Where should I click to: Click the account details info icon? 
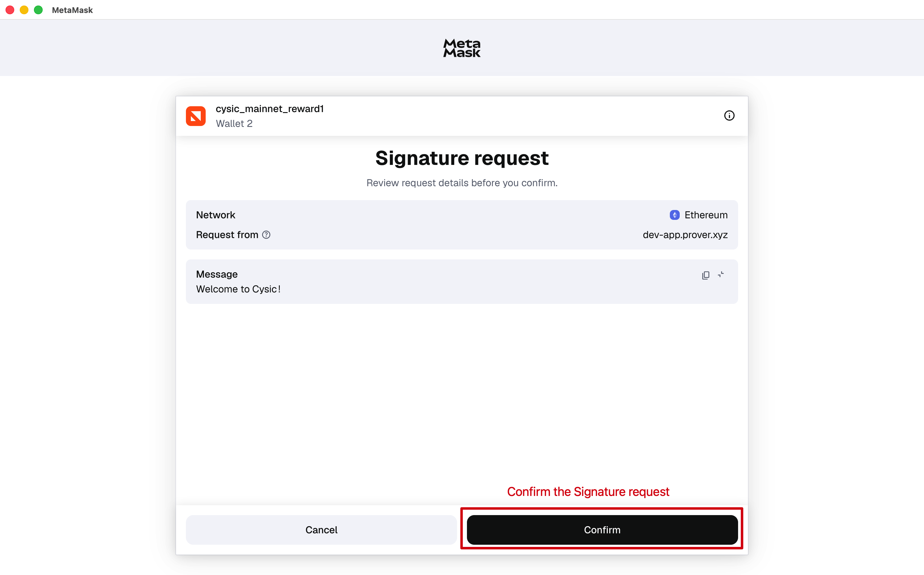(729, 115)
